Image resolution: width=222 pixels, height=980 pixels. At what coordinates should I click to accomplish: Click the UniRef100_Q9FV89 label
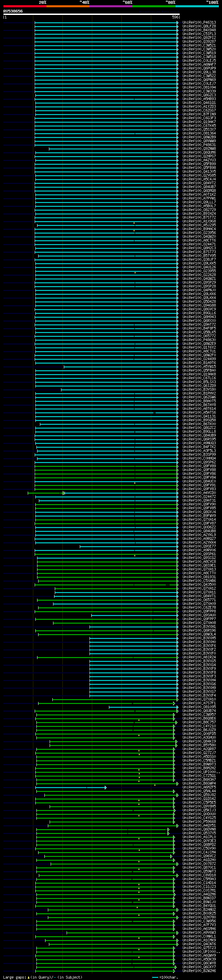pos(199,466)
